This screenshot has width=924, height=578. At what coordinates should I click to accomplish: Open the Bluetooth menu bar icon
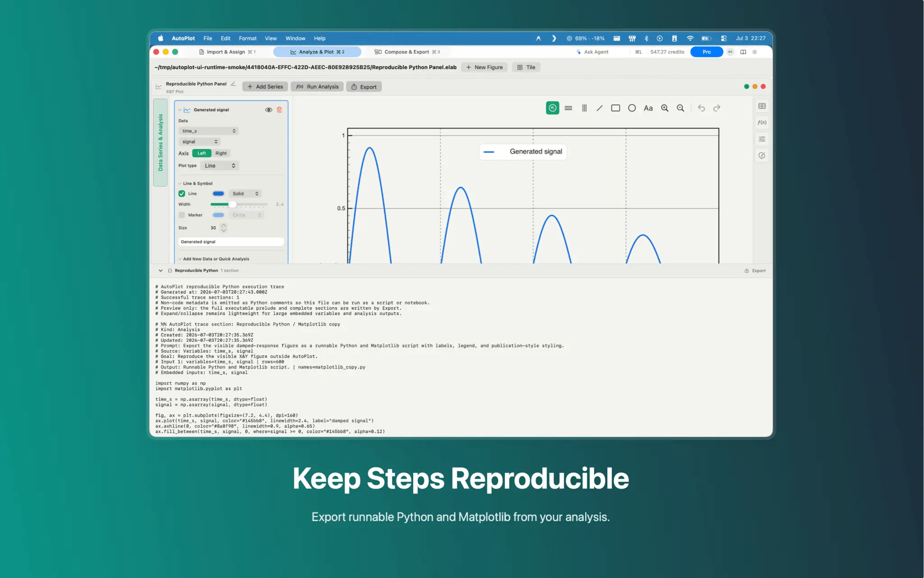pos(646,38)
